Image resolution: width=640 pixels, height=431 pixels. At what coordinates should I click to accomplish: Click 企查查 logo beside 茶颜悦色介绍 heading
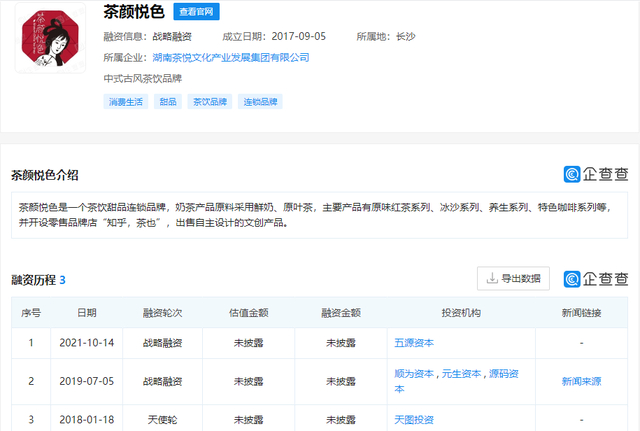pyautogui.click(x=596, y=175)
